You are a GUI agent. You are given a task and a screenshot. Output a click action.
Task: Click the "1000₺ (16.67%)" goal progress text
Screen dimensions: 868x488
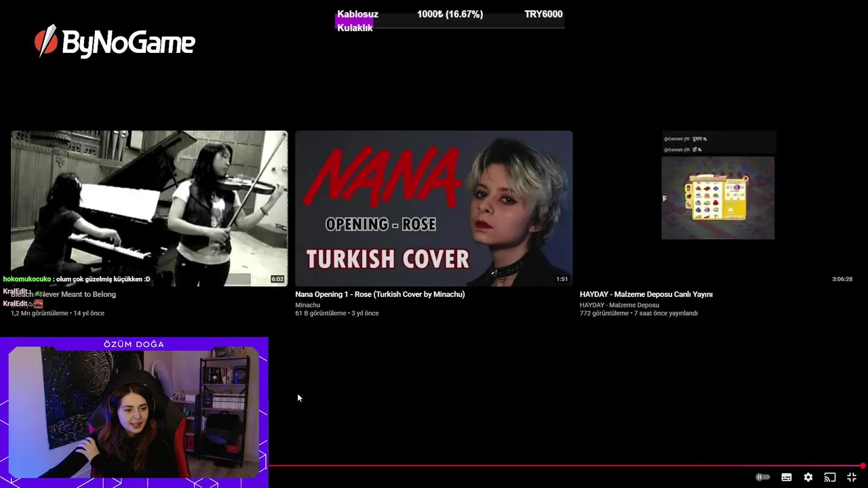(450, 14)
